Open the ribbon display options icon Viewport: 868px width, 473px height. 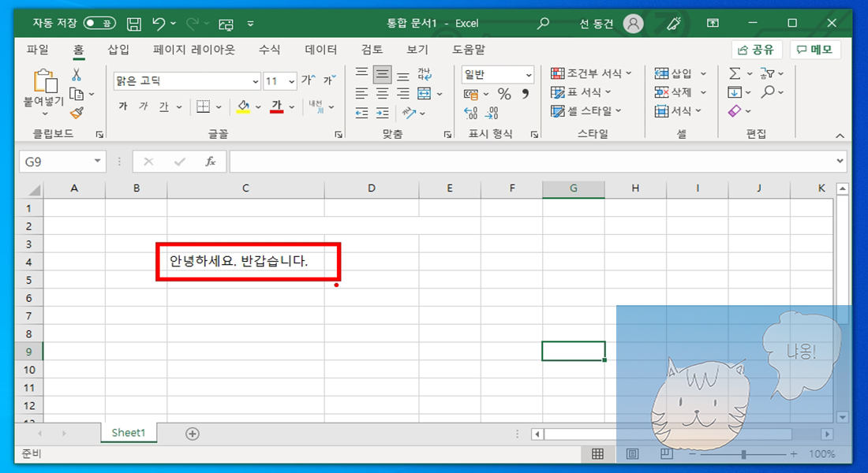[x=713, y=23]
